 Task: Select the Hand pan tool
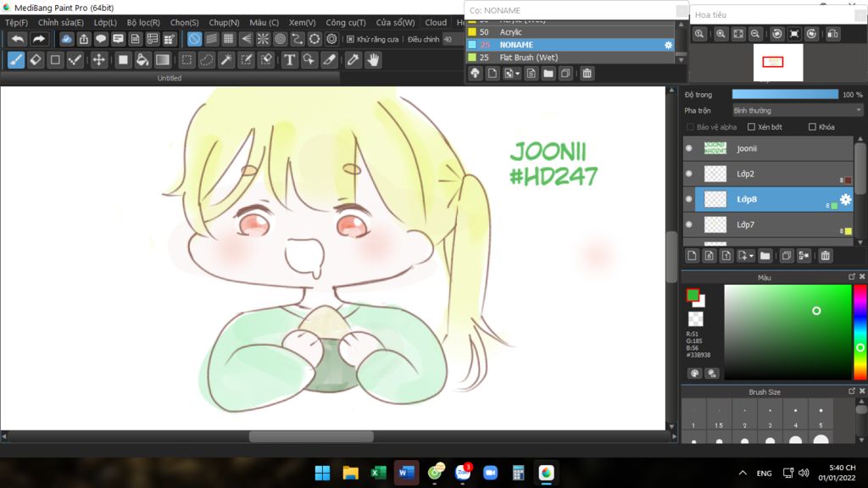373,60
